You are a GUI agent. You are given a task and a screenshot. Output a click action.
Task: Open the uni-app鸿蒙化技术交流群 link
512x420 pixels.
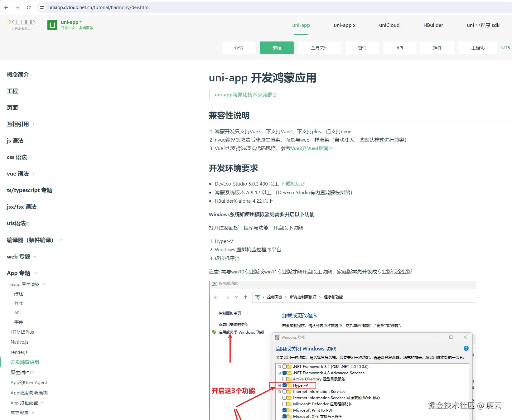pos(245,95)
